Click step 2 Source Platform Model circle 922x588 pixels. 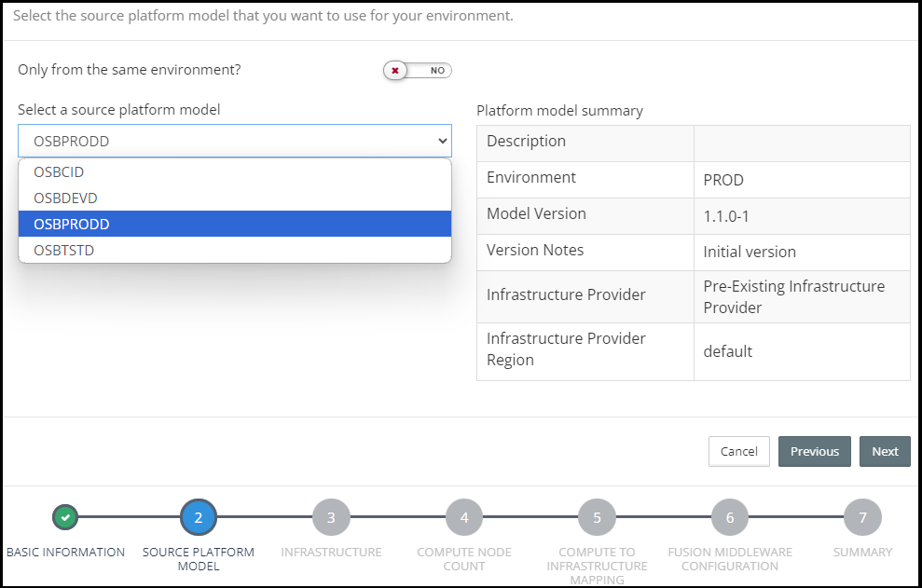click(x=199, y=517)
